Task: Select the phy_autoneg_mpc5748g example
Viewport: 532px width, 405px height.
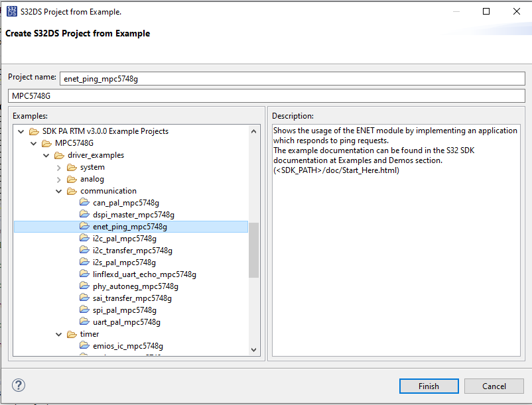Action: [135, 286]
